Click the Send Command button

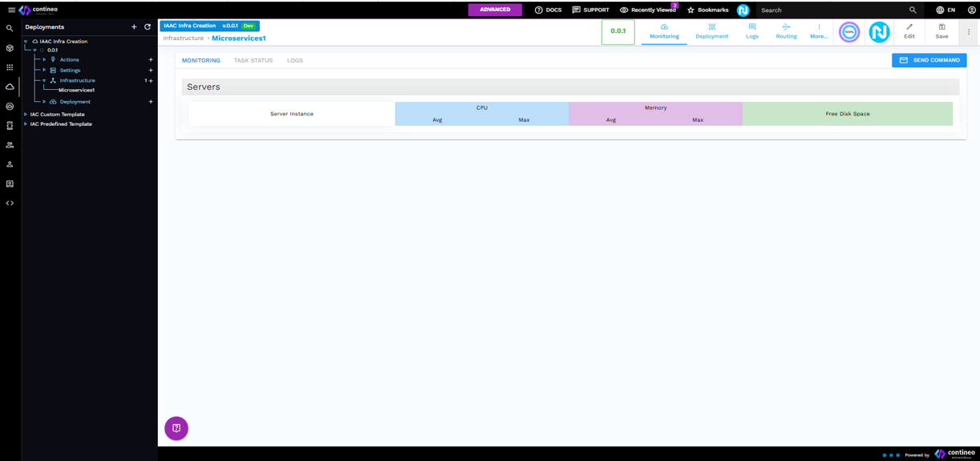point(929,60)
